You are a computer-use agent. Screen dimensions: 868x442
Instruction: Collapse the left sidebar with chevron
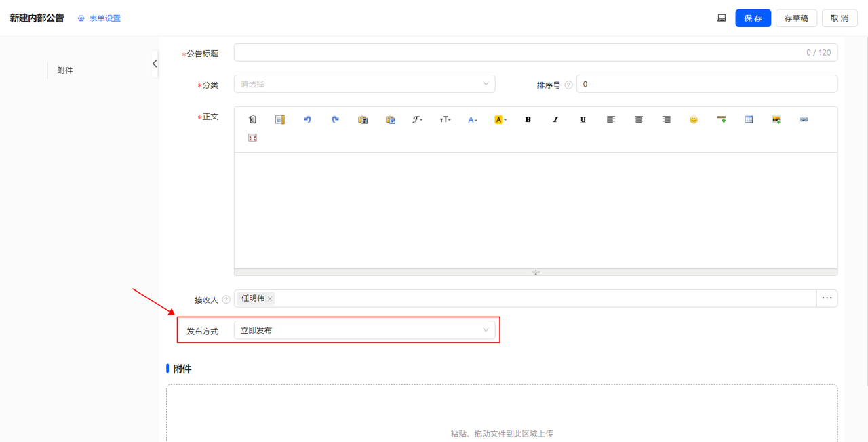(x=155, y=64)
